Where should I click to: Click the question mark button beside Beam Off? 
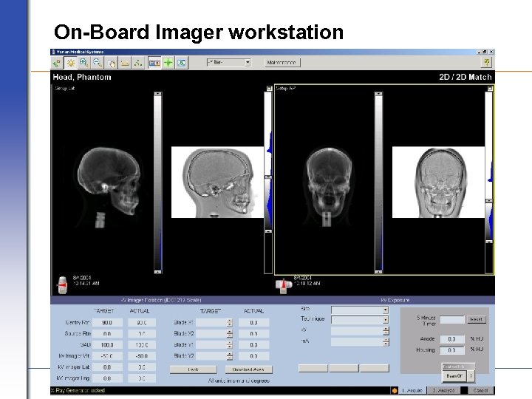[x=471, y=376]
